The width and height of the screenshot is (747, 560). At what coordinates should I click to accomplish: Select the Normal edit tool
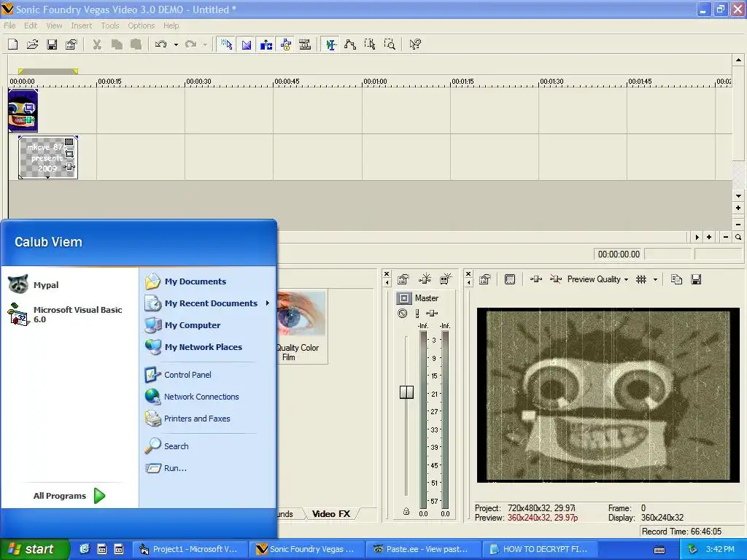coord(330,44)
